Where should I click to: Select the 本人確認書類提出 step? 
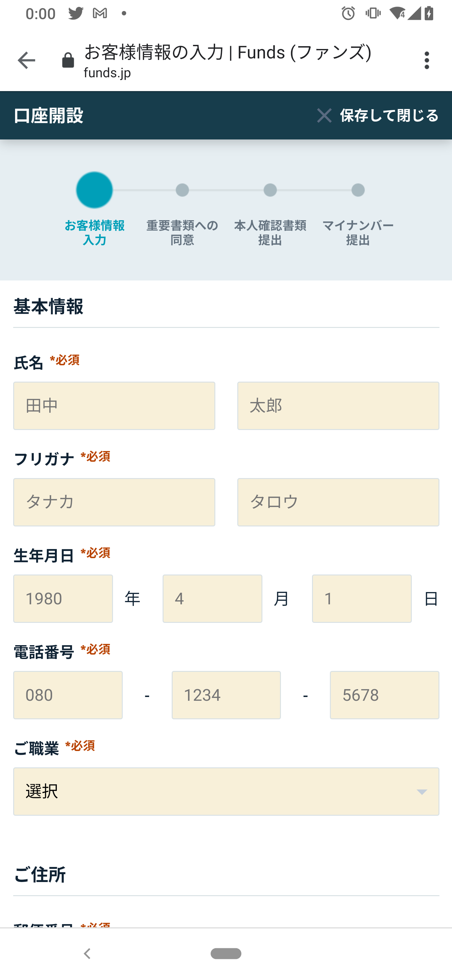tap(270, 190)
